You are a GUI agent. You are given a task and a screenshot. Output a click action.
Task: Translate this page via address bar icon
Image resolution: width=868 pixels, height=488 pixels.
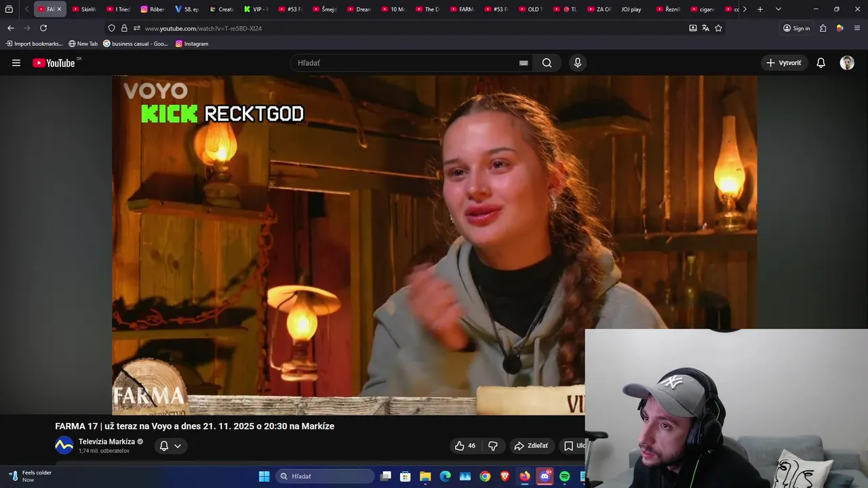pos(705,28)
